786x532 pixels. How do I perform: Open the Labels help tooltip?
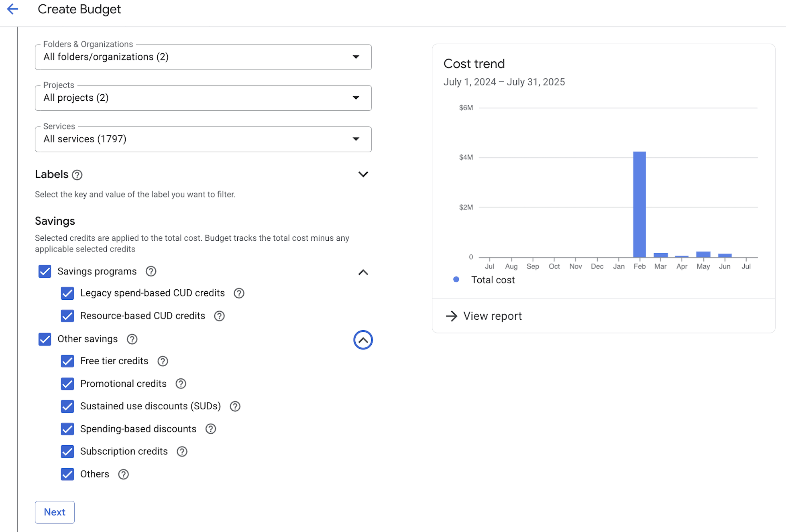77,175
